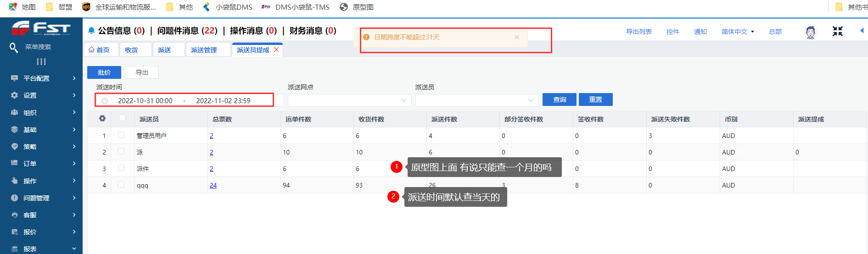Dismiss the 日期跨度不能超过31天 alert
The image size is (868, 254).
[517, 37]
